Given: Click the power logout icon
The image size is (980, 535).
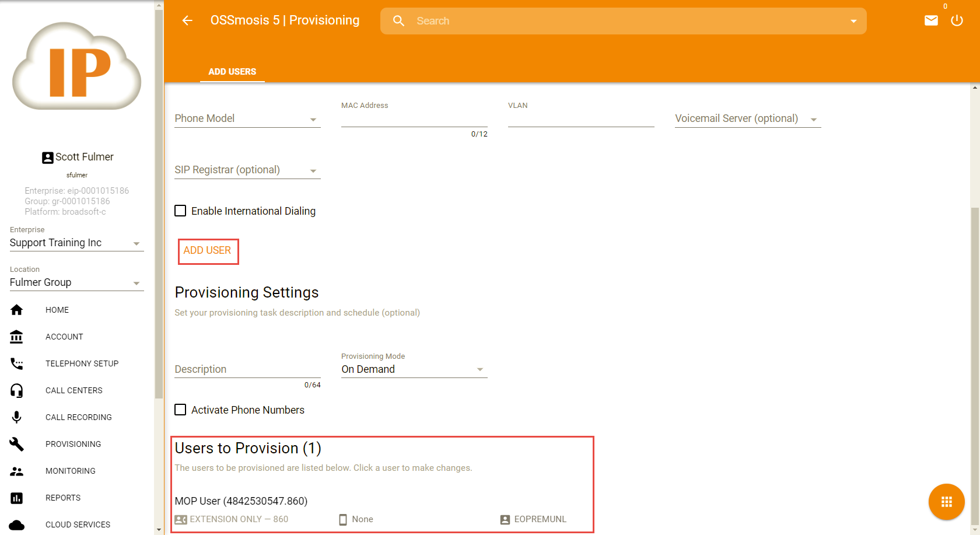Looking at the screenshot, I should pyautogui.click(x=957, y=21).
